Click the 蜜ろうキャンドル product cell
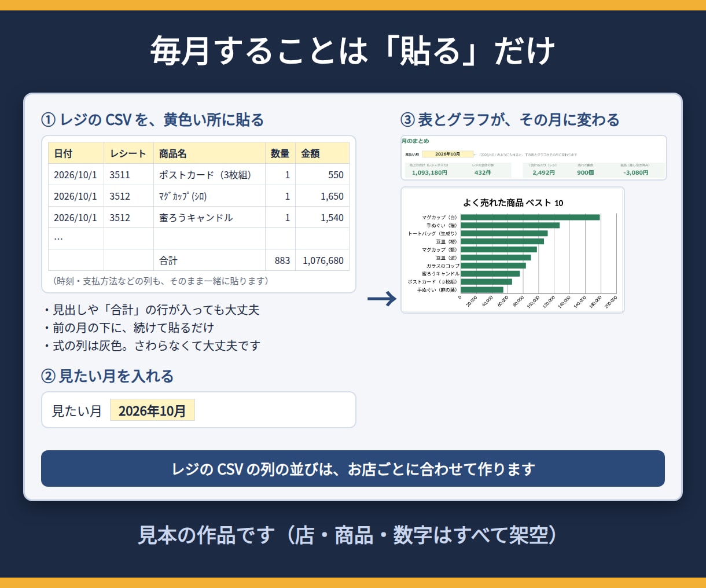The height and width of the screenshot is (588, 706). pyautogui.click(x=209, y=218)
